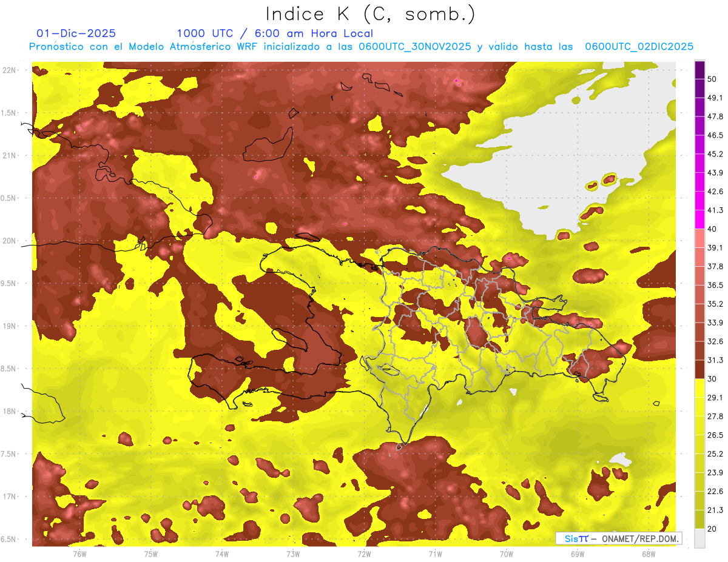728x562 pixels.
Task: Click the legend value '49.1'
Action: click(x=715, y=98)
